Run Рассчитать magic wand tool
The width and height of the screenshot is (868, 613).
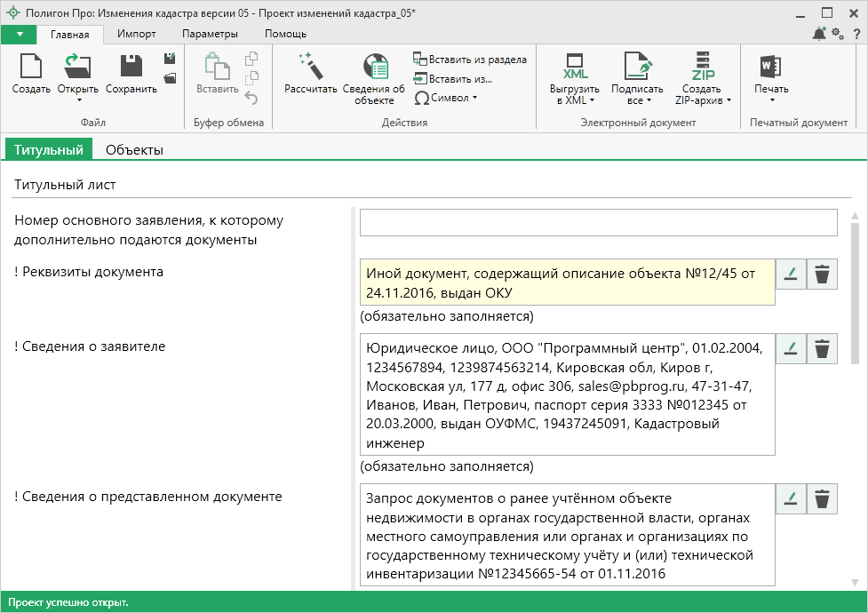click(x=310, y=68)
